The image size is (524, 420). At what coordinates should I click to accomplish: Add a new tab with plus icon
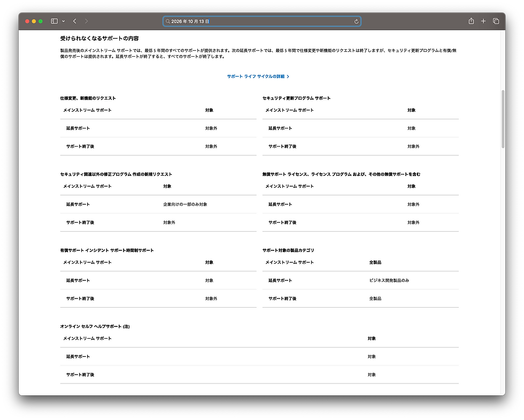483,21
